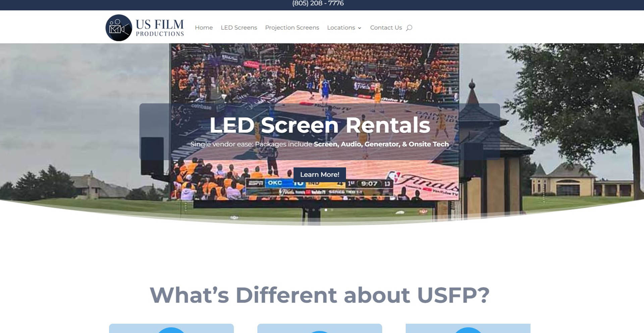Navigate to Contact Us
The image size is (644, 333).
click(386, 27)
